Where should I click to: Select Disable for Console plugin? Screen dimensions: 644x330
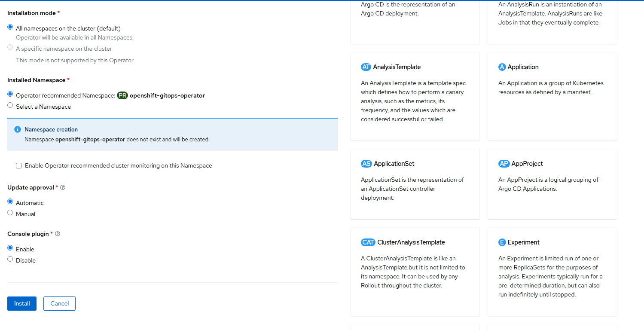pyautogui.click(x=10, y=259)
